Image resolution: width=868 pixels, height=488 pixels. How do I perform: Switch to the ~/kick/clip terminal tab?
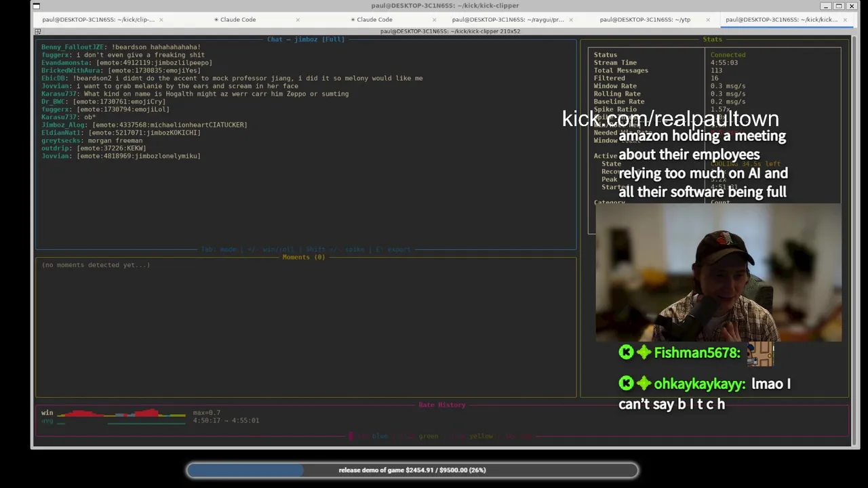[98, 20]
